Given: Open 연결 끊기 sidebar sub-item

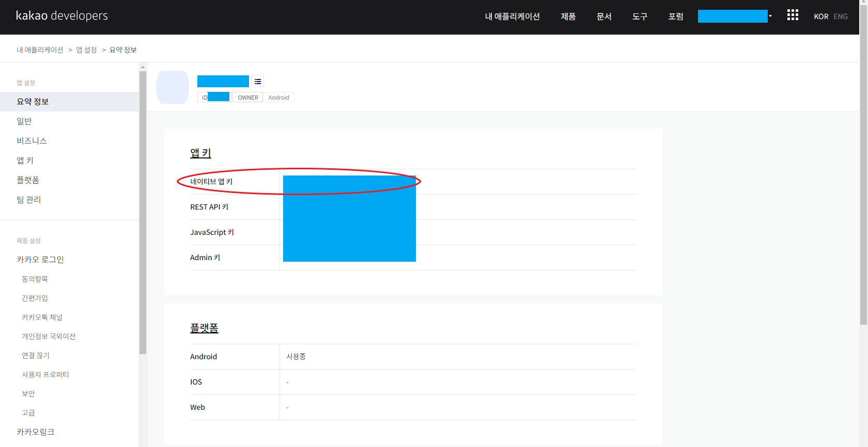Looking at the screenshot, I should click(x=36, y=356).
